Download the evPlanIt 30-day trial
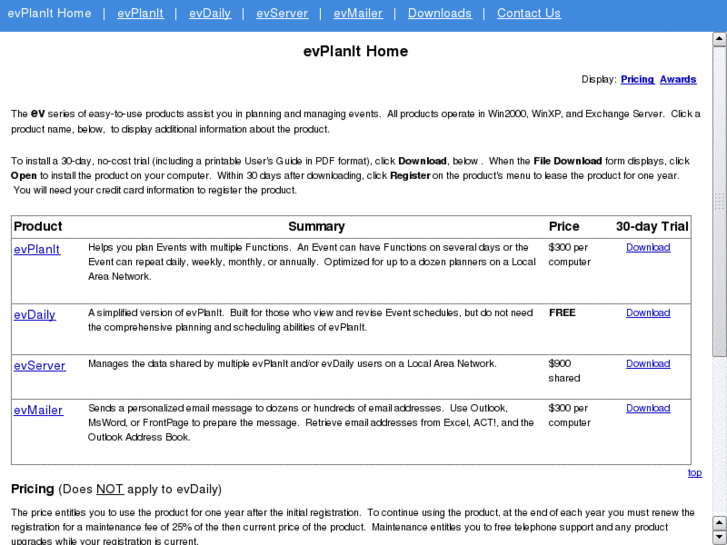This screenshot has height=545, width=727. point(648,248)
